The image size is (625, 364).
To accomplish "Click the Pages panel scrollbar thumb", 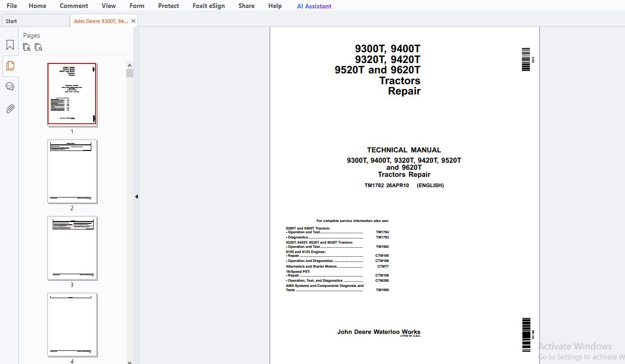I will coord(129,73).
